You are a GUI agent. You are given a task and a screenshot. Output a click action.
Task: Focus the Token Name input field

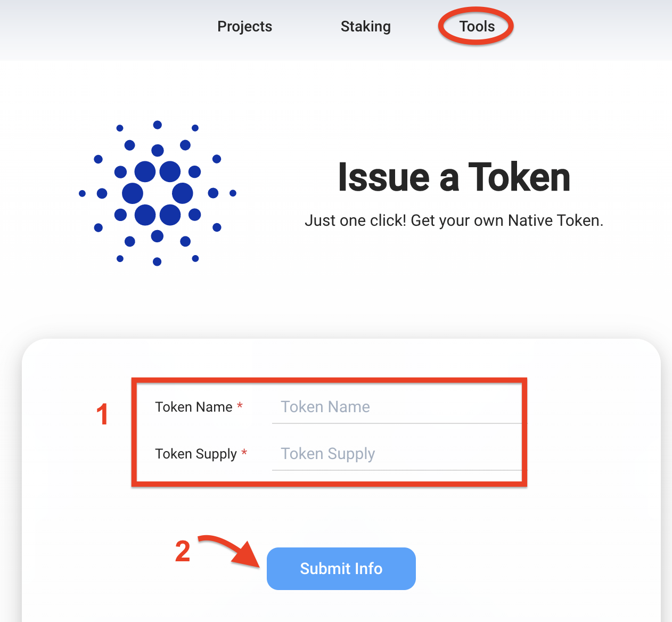[x=396, y=407]
